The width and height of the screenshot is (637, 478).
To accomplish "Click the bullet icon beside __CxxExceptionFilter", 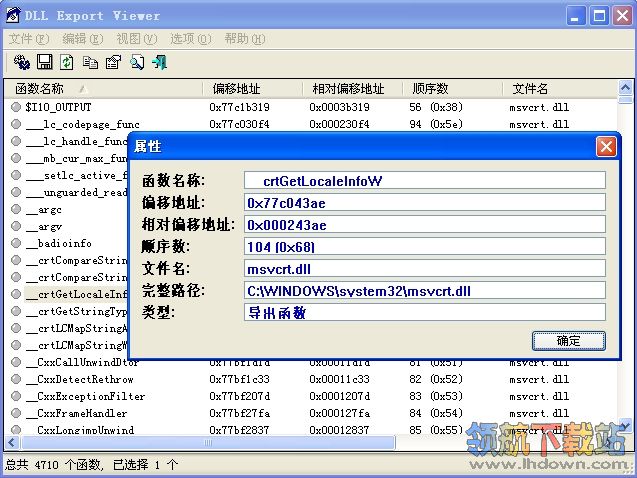I will (x=16, y=396).
